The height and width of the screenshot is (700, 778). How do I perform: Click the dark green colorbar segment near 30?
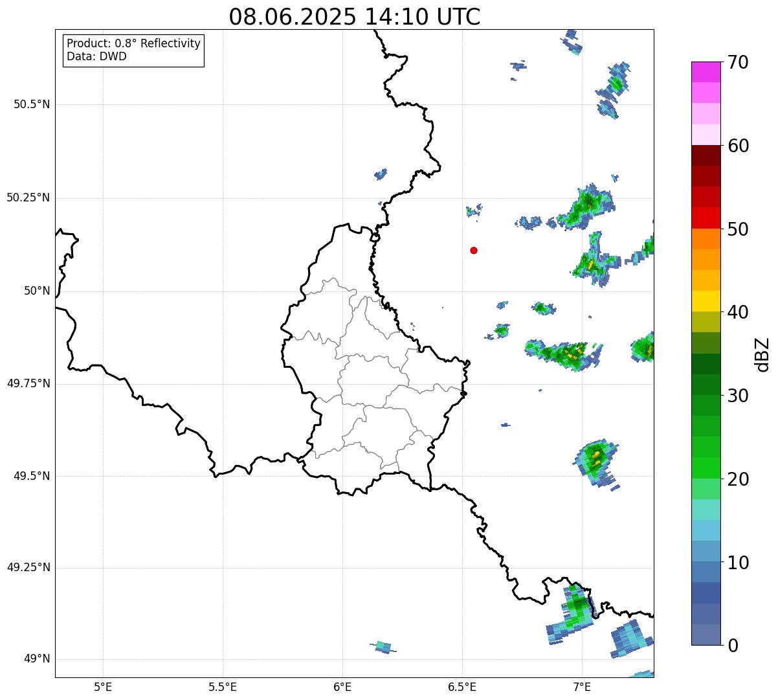click(706, 385)
